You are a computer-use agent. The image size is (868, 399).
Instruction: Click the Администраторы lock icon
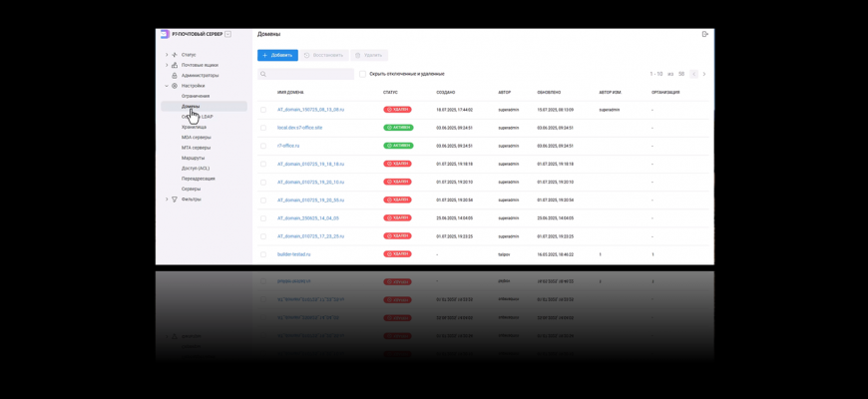[175, 76]
